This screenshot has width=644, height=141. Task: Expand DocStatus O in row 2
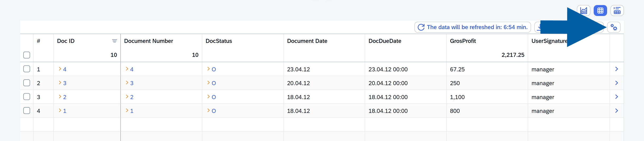point(208,83)
